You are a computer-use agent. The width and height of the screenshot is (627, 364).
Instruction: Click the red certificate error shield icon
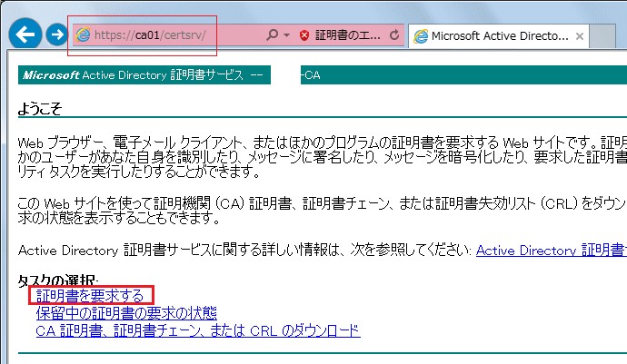pos(304,35)
